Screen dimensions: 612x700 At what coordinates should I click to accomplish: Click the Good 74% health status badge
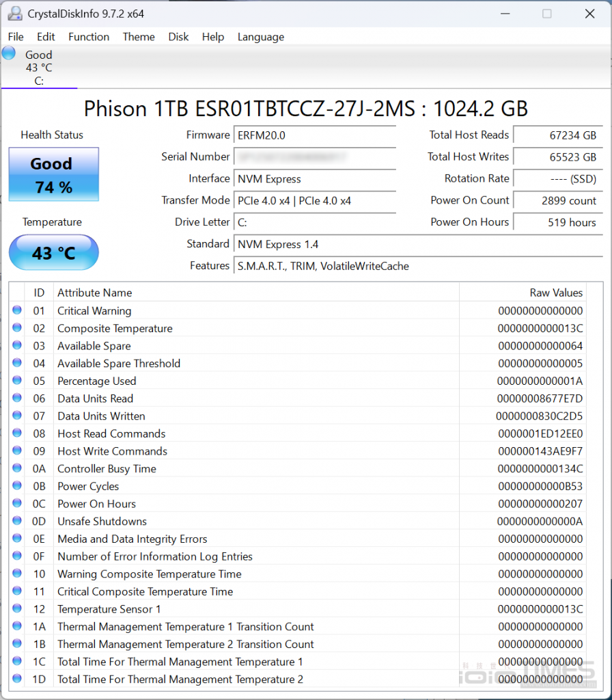click(x=53, y=174)
